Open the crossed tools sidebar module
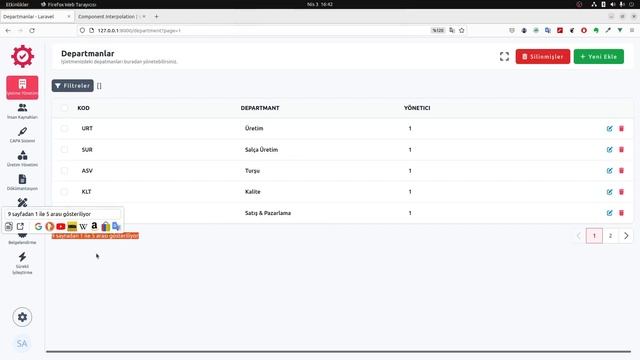This screenshot has height=360, width=640. click(x=22, y=202)
